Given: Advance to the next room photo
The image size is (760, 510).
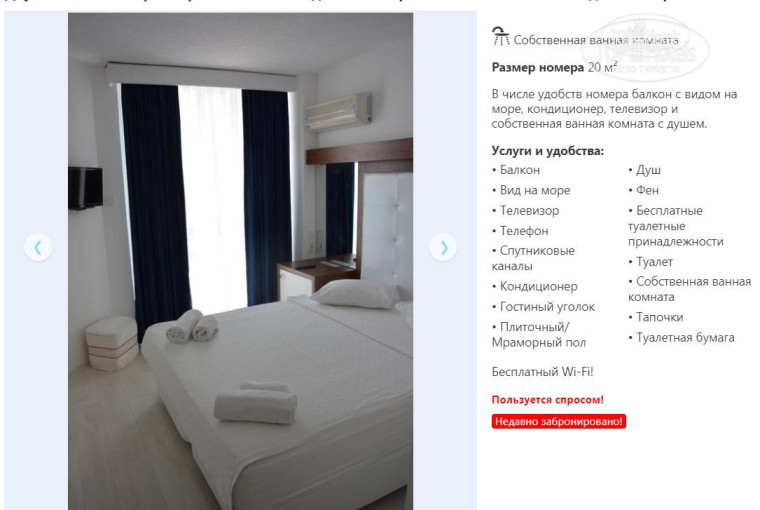Looking at the screenshot, I should (443, 248).
